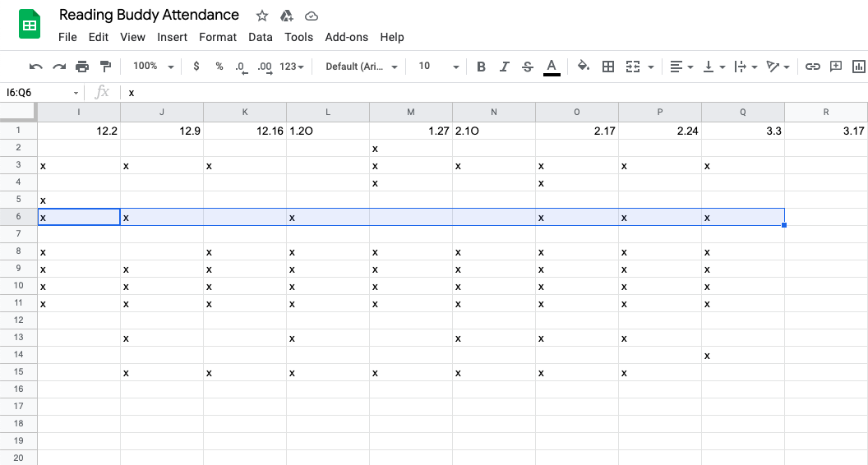Toggle strikethrough formatting
Screen dimensions: 868x465
tap(528, 67)
